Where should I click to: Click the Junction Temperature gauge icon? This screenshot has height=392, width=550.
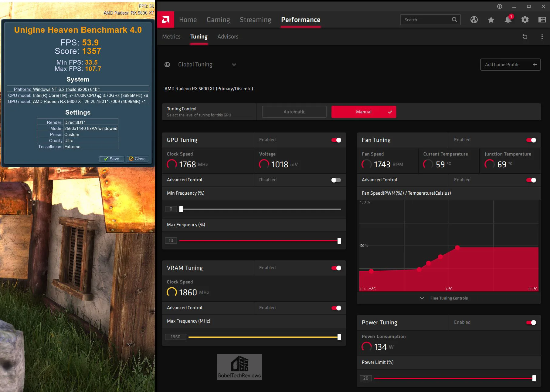point(490,164)
